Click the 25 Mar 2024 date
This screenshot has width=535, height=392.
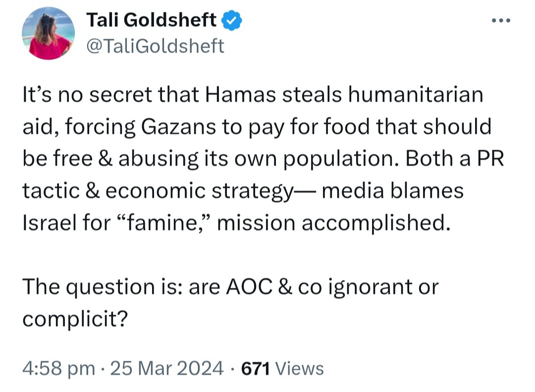pyautogui.click(x=167, y=369)
